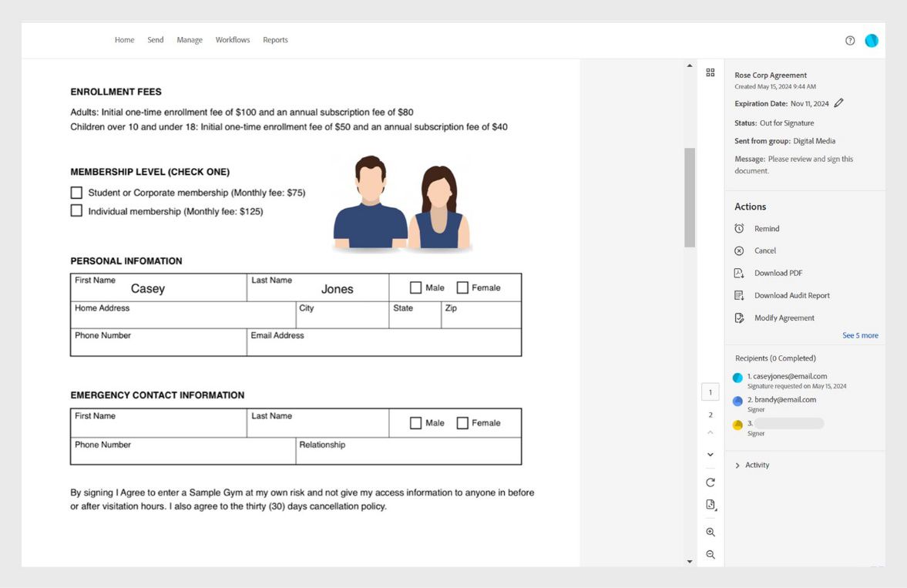The width and height of the screenshot is (907, 588).
Task: Open the user profile avatar
Action: coord(872,41)
